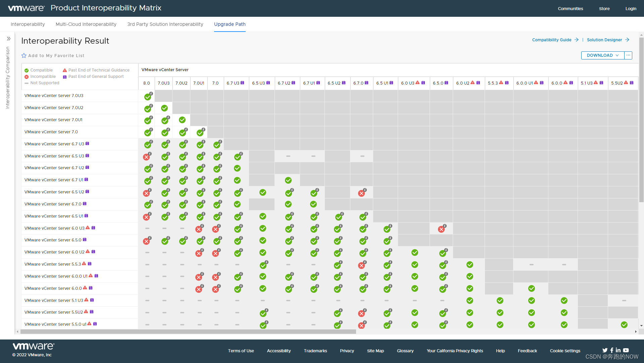
Task: Click the calendar icon next to 6.7 U3 column header
Action: pyautogui.click(x=242, y=83)
